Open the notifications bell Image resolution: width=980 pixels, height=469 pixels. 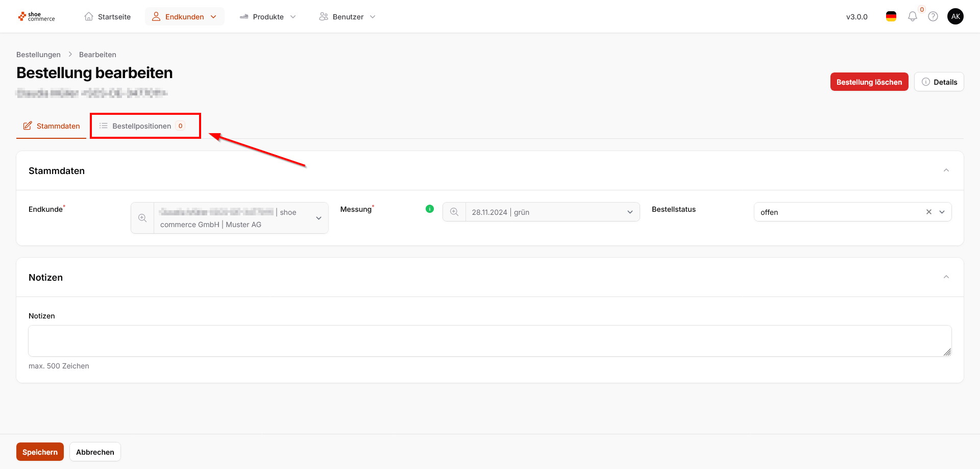tap(912, 17)
